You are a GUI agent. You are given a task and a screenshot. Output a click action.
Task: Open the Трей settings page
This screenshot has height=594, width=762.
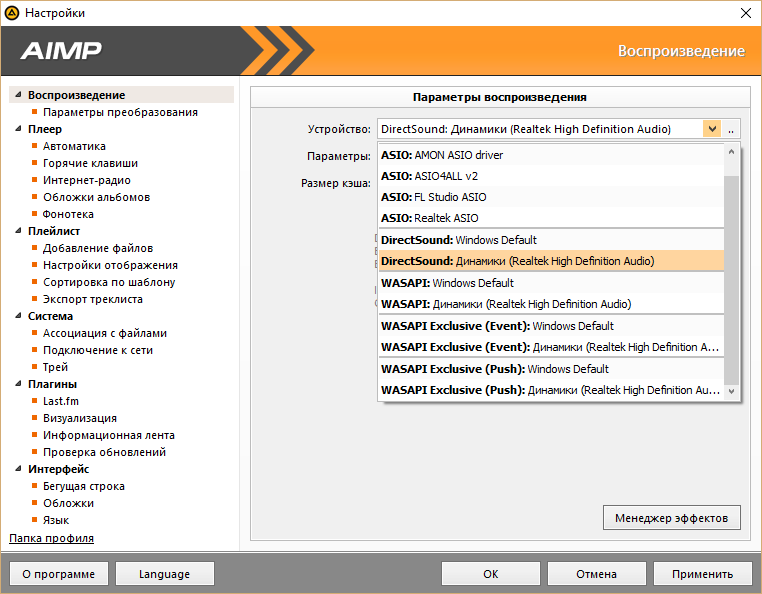click(x=55, y=367)
